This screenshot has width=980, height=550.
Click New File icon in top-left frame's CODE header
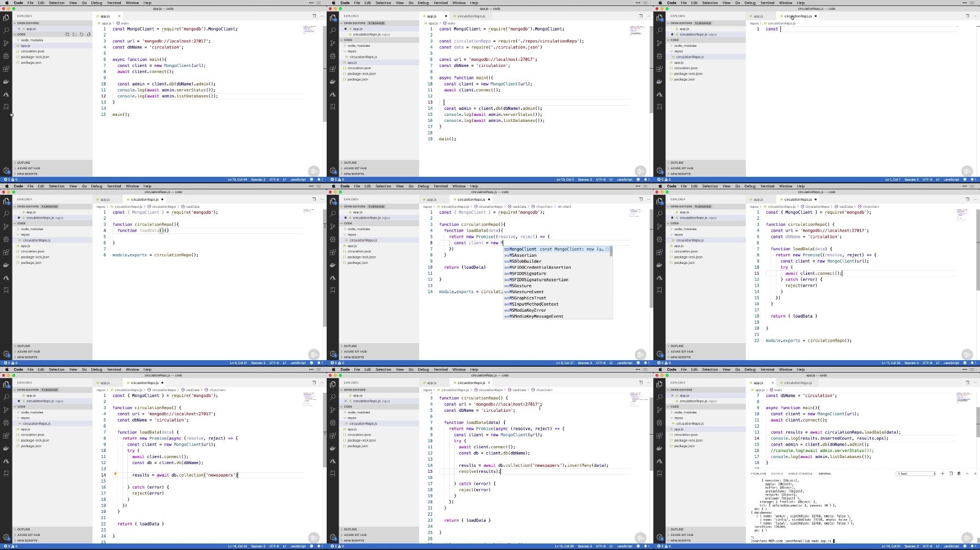68,34
